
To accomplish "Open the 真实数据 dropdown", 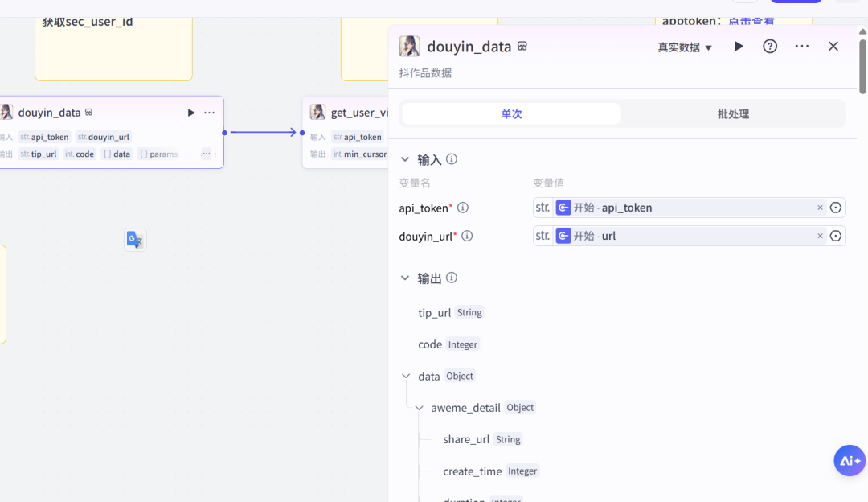I will (x=684, y=47).
